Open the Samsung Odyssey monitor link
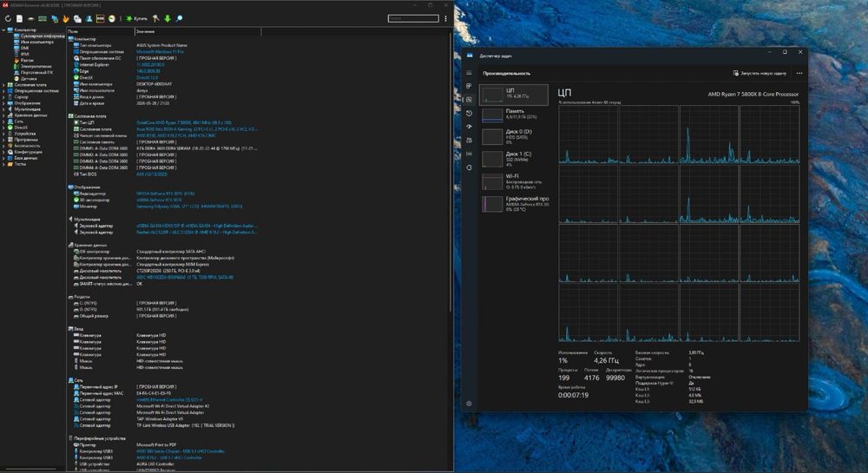Screen dimensions: 868x473 point(189,207)
